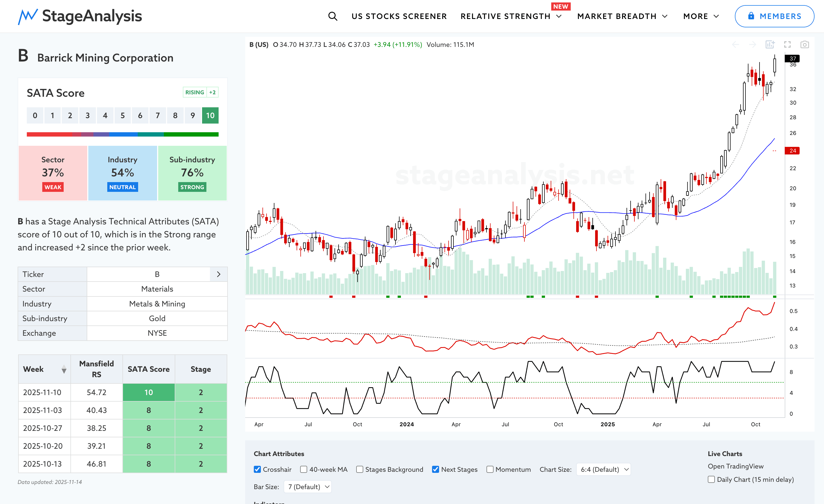Open the Chart Size dropdown

coord(603,469)
